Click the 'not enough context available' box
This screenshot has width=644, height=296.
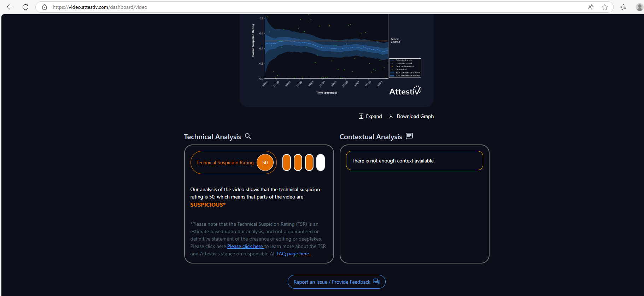[x=415, y=161]
